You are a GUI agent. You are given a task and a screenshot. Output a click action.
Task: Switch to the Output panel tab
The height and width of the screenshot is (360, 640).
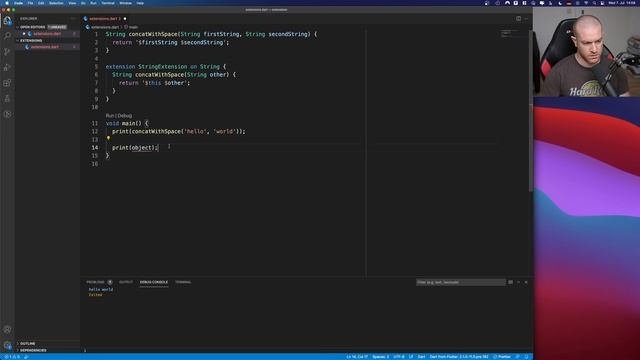[x=126, y=282]
